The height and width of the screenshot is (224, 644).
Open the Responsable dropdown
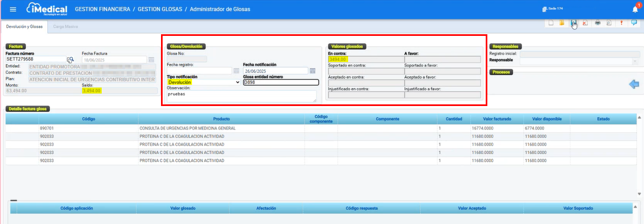click(634, 61)
